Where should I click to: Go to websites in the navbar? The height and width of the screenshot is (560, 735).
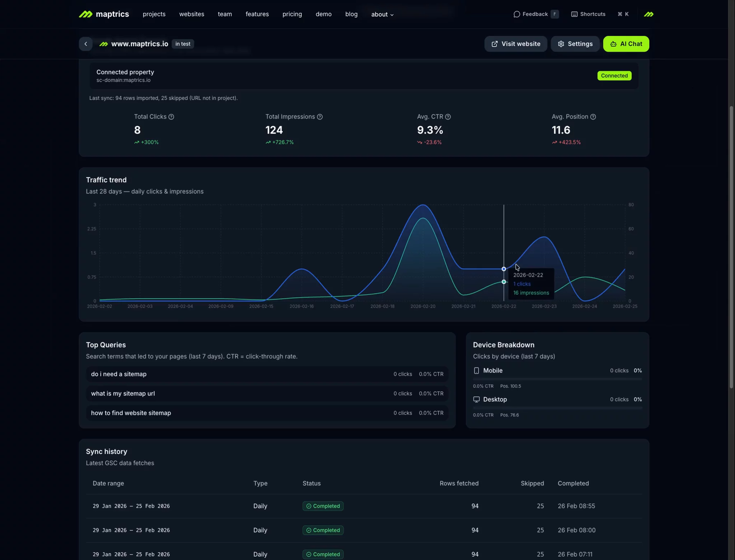192,14
